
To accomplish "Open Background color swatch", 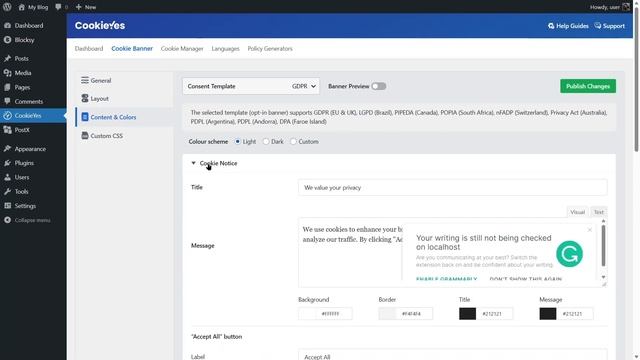I will (307, 313).
